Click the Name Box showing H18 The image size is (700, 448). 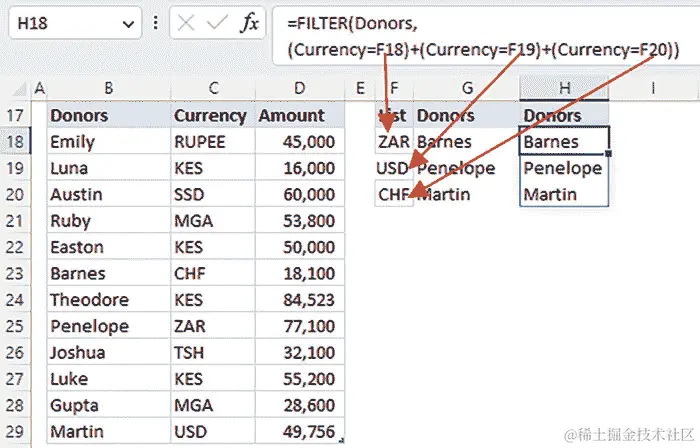tap(75, 23)
